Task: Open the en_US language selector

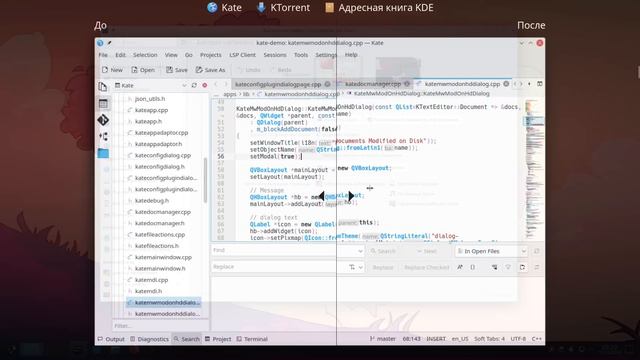Action: (x=460, y=339)
